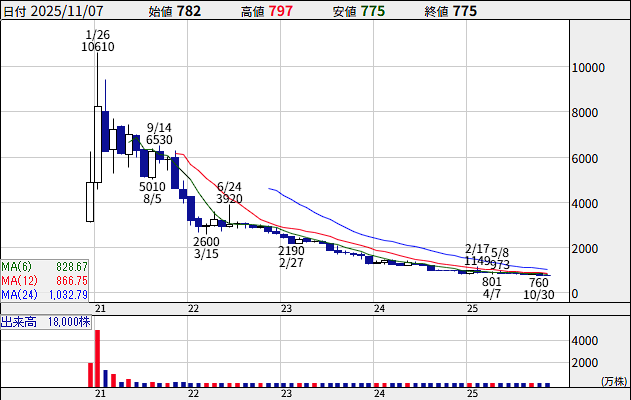Screen dimensions: 631x400
Task: Click the MA(6) 828.67 legend entry
Action: (44, 266)
